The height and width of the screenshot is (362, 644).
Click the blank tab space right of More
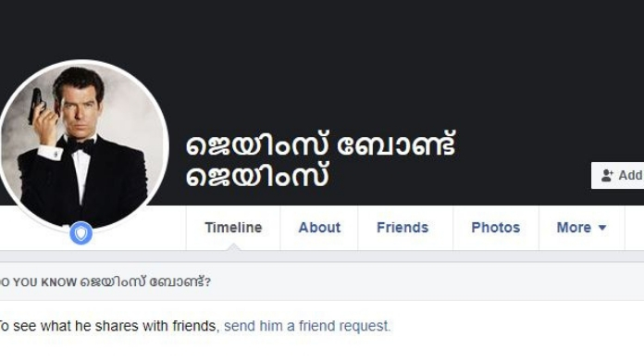[635, 228]
